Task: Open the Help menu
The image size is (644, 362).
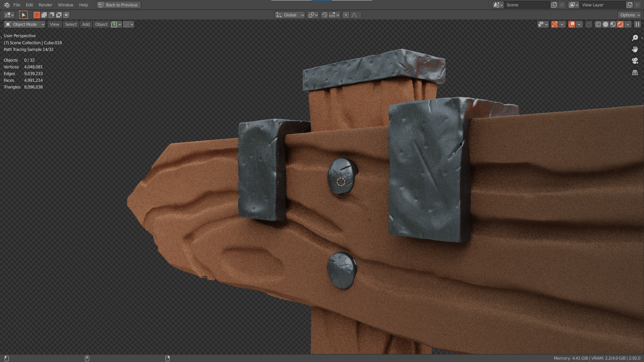Action: [83, 5]
